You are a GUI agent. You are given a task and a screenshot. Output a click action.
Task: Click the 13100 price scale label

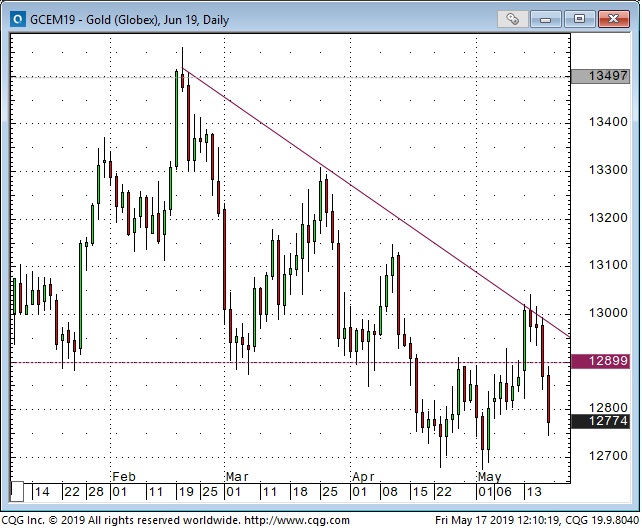tap(608, 265)
